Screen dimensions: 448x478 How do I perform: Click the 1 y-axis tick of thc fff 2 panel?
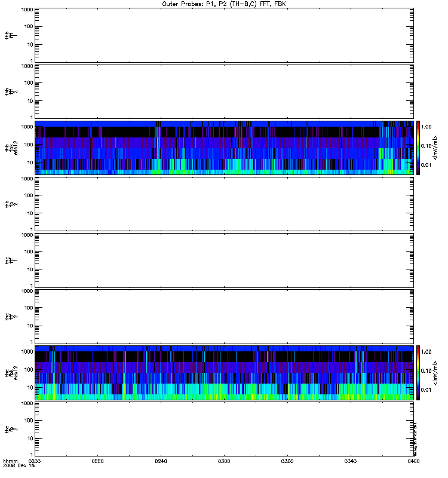pos(32,342)
